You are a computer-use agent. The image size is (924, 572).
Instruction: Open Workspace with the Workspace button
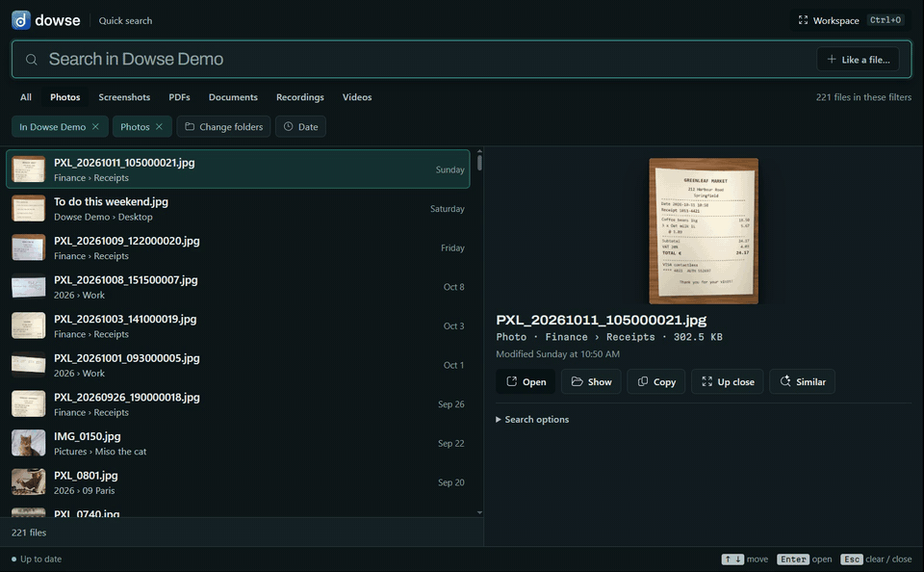pyautogui.click(x=850, y=20)
